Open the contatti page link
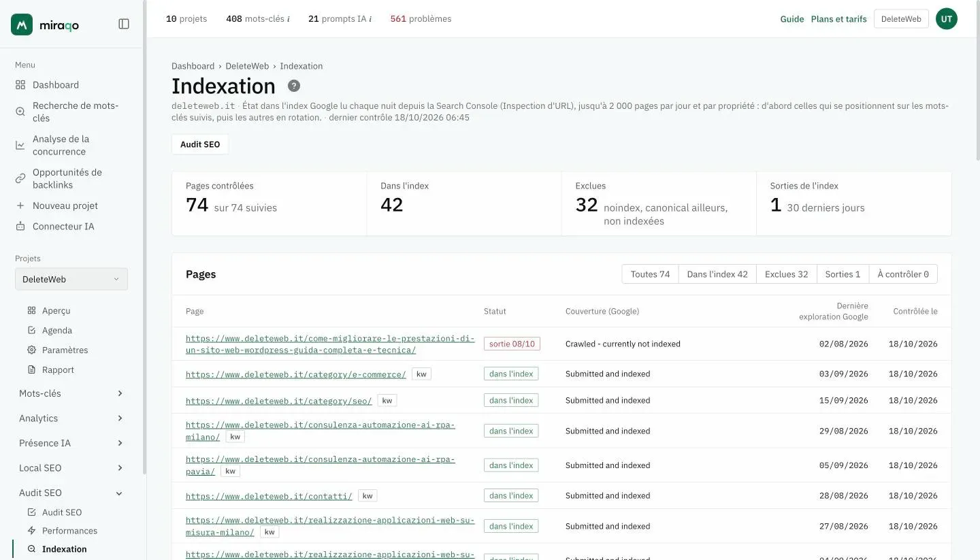The width and height of the screenshot is (980, 560). pos(269,496)
